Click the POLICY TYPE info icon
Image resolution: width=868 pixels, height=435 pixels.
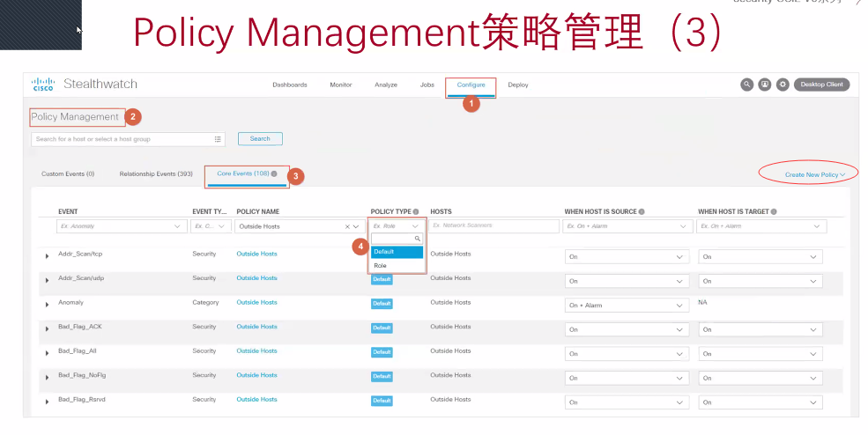(x=416, y=211)
